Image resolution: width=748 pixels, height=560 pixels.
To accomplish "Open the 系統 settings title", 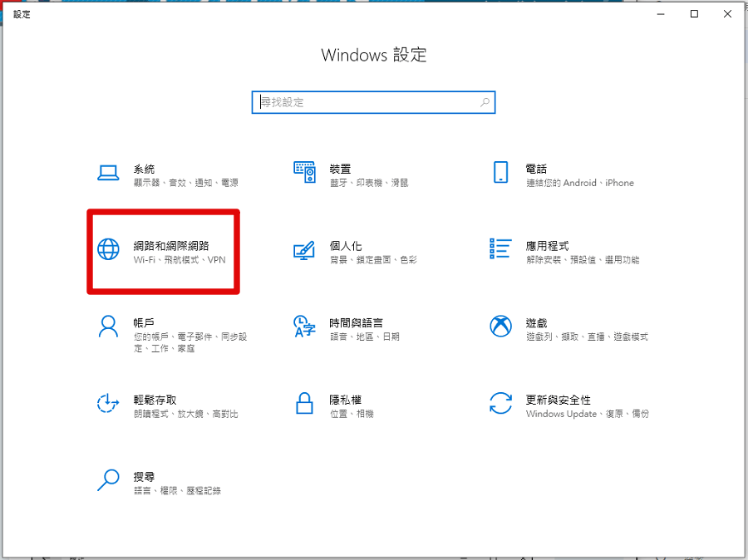I will (x=144, y=169).
